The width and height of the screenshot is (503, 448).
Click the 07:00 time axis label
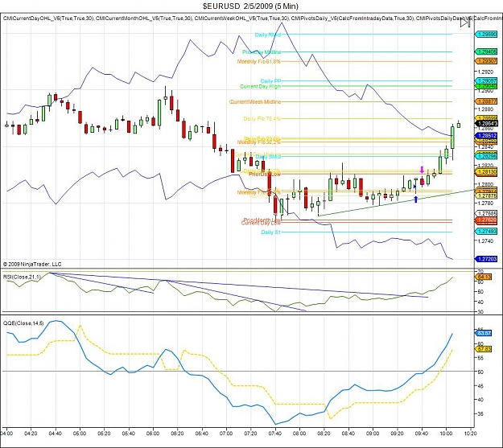pos(226,434)
